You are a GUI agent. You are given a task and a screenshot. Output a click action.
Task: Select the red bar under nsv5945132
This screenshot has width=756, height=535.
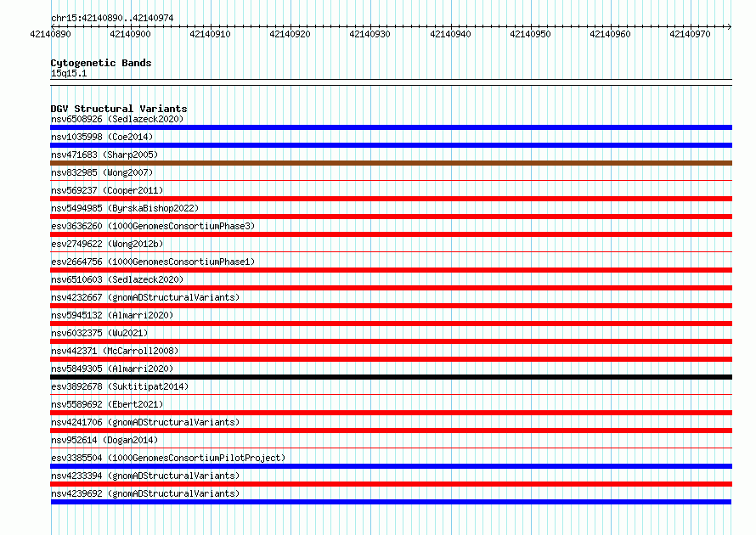click(391, 324)
